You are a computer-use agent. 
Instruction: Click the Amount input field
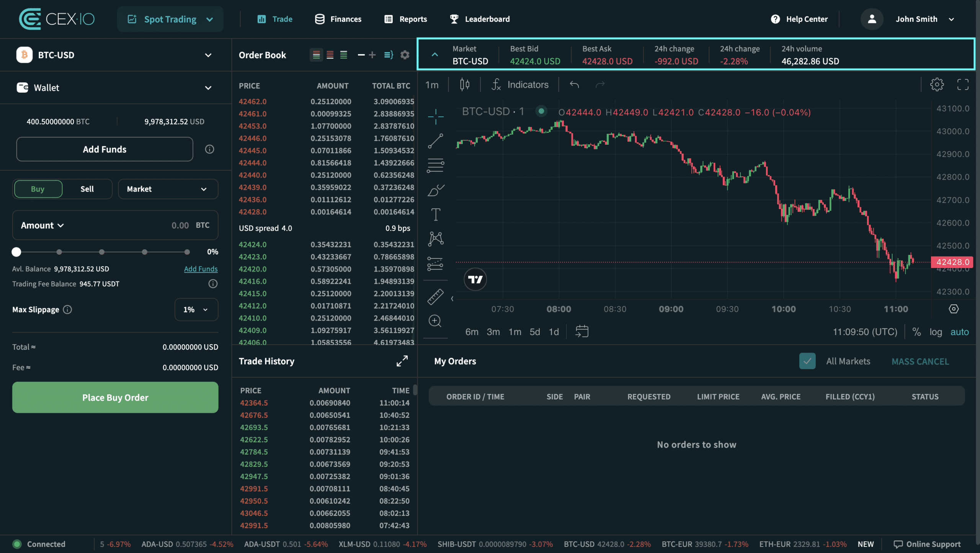pos(115,225)
